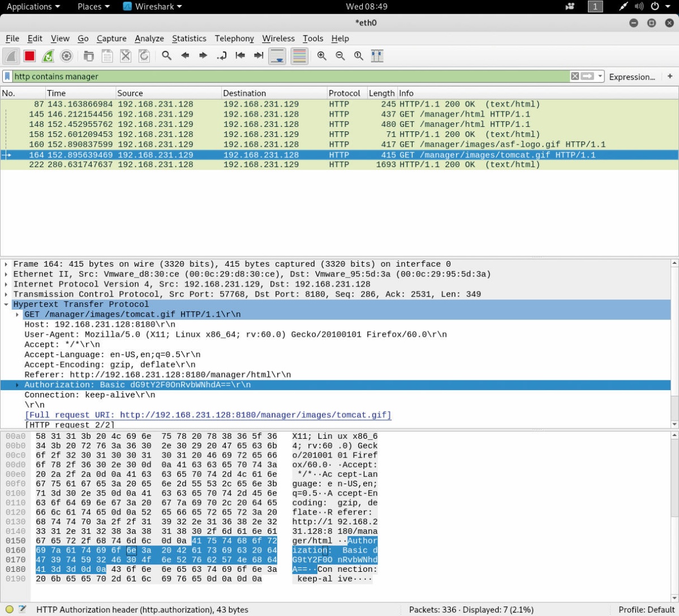
Task: Expand the Ethernet II layer
Action: click(x=6, y=274)
